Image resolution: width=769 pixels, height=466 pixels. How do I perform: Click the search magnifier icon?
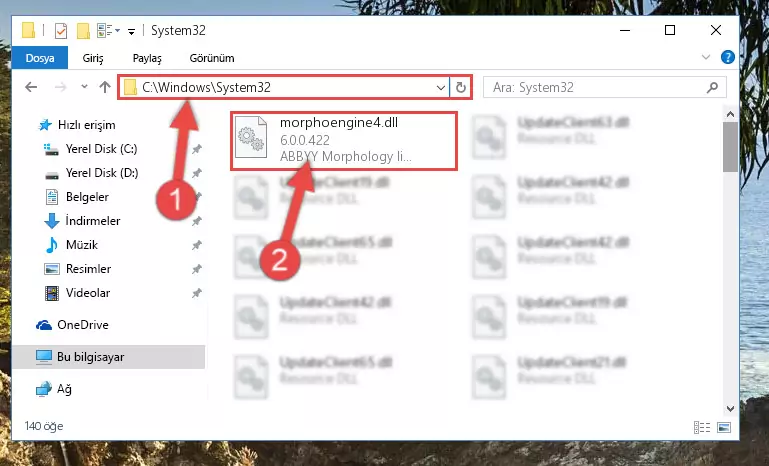[x=712, y=87]
